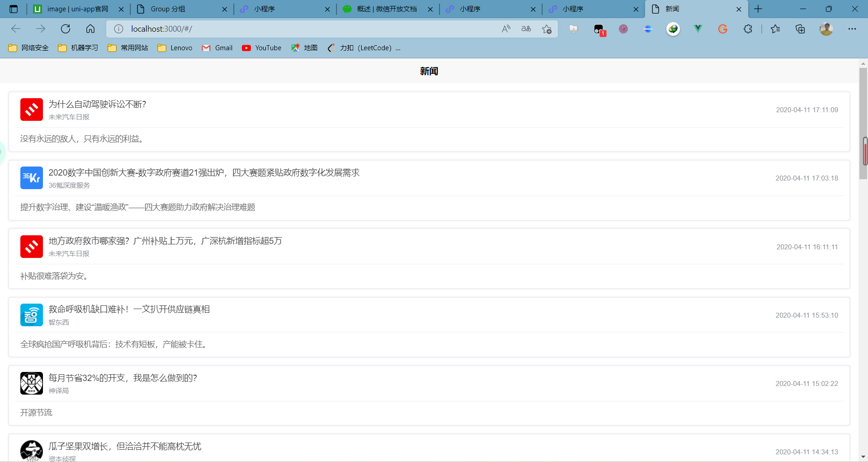Click the page vertical scrollbar thumb
The height and width of the screenshot is (462, 868).
click(863, 123)
